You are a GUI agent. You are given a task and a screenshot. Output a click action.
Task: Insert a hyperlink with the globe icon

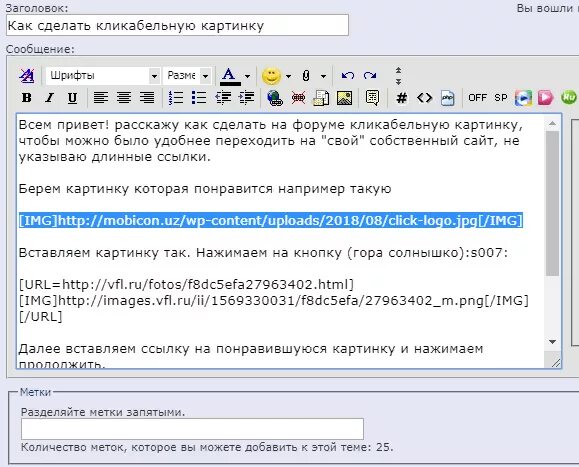coord(275,98)
